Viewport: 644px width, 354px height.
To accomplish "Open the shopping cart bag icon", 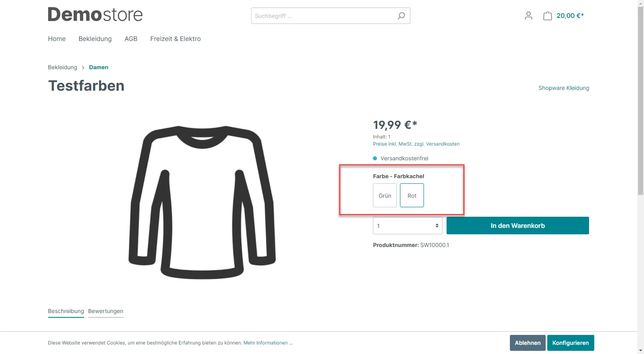I will click(x=548, y=16).
